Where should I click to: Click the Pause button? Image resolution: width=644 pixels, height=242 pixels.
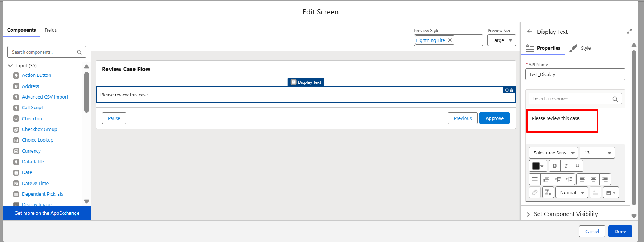click(114, 118)
